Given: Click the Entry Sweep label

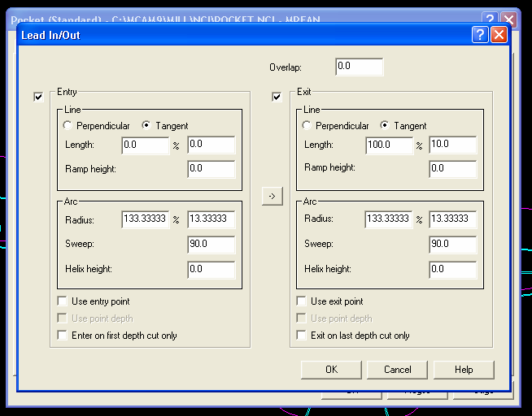Looking at the screenshot, I should pos(80,244).
